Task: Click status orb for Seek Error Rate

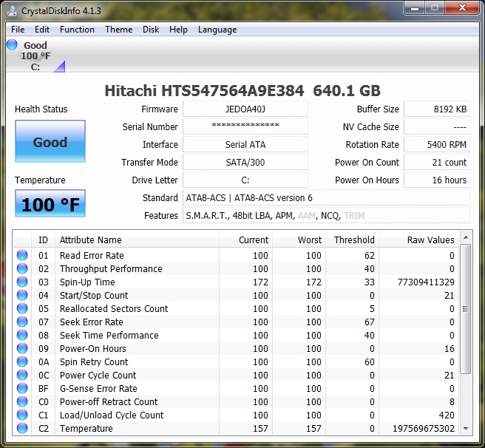Action: click(22, 322)
